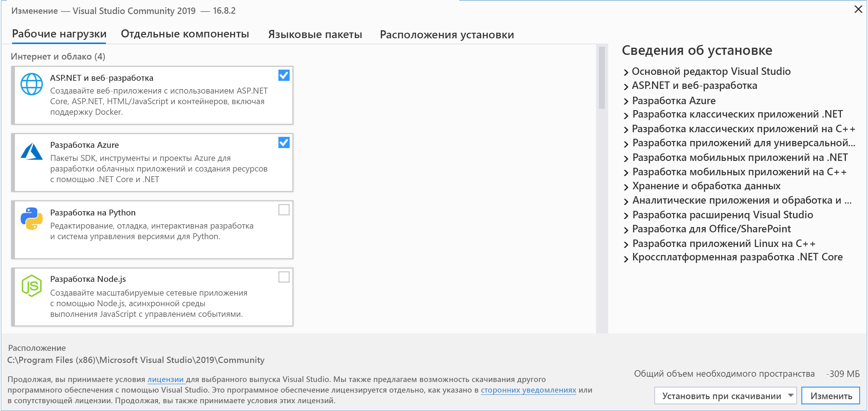Click the -309 МБ required space value
The width and height of the screenshot is (868, 411).
coord(842,374)
